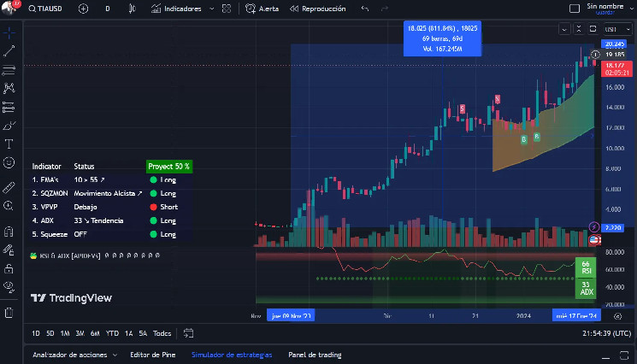Screen dimensions: 637x364
Task: Toggle magnet mode for drawings
Action: coord(9,232)
